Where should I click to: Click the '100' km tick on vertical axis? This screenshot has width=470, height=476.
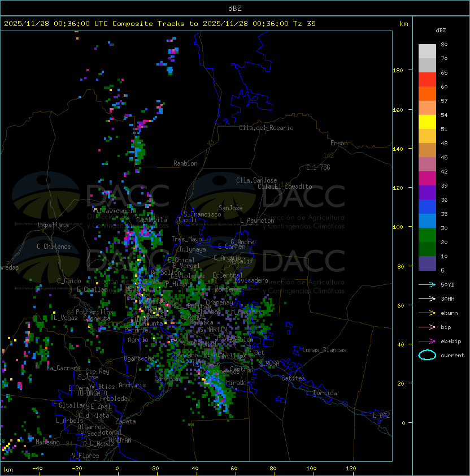pos(398,227)
